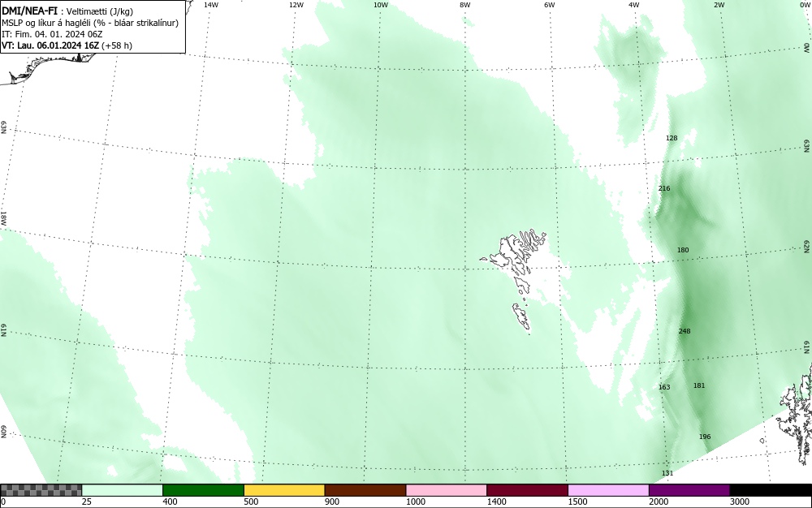Click the lavender 1500–2000 legend swatch
Viewport: 812px width, 508px height.
[x=608, y=490]
